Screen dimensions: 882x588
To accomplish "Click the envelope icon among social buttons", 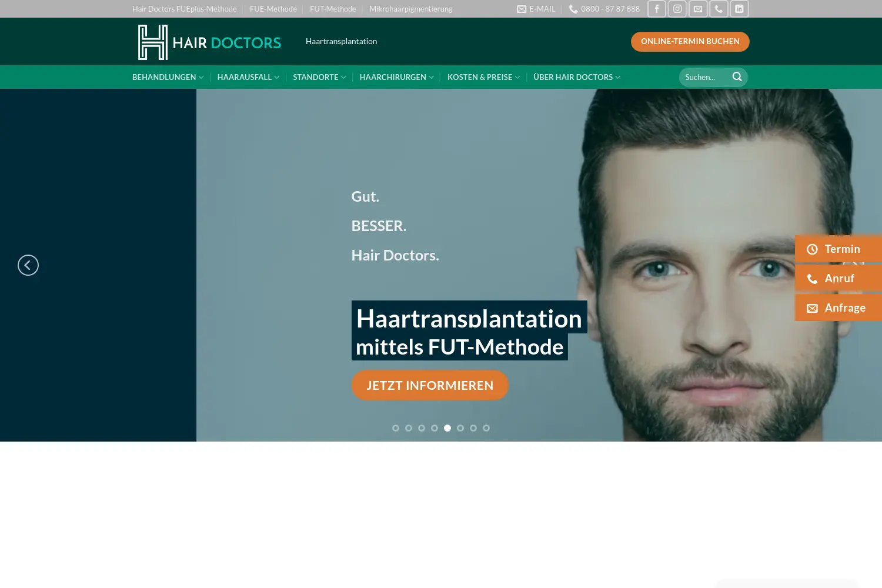I will pos(698,9).
